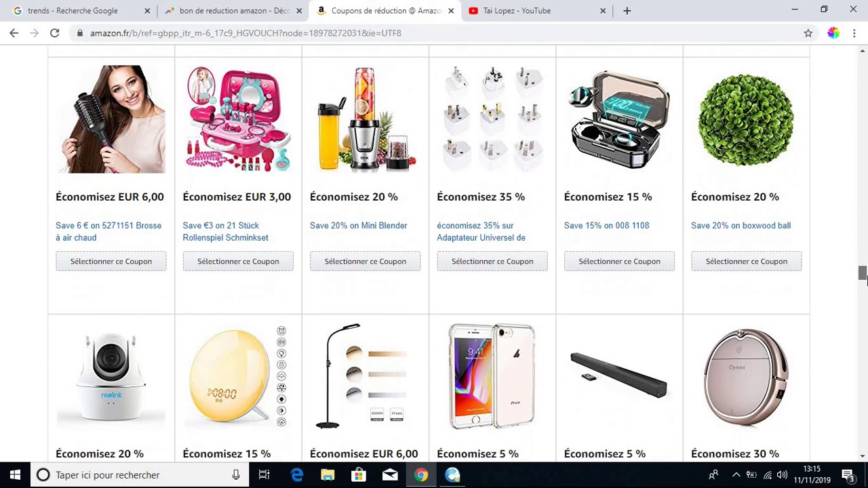Click the pink makeup playset thumbnail

coord(238,119)
